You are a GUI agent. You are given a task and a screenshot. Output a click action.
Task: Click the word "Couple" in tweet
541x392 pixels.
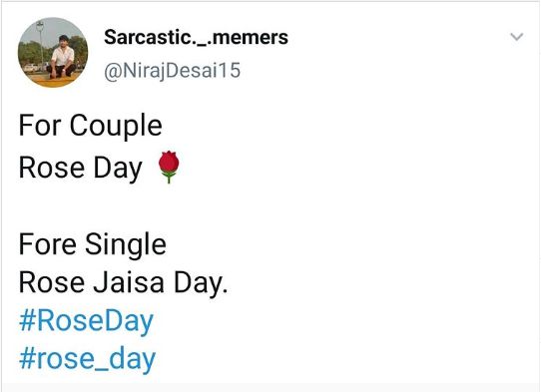click(x=116, y=127)
